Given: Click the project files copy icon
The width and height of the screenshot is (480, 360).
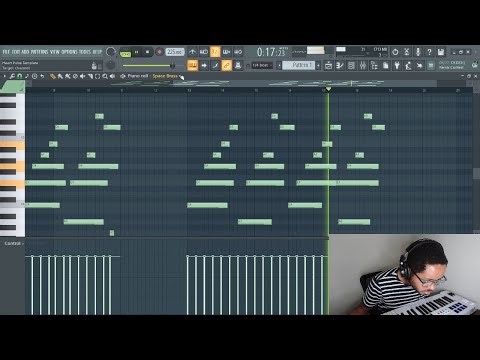Looking at the screenshot, I should point(385,65).
